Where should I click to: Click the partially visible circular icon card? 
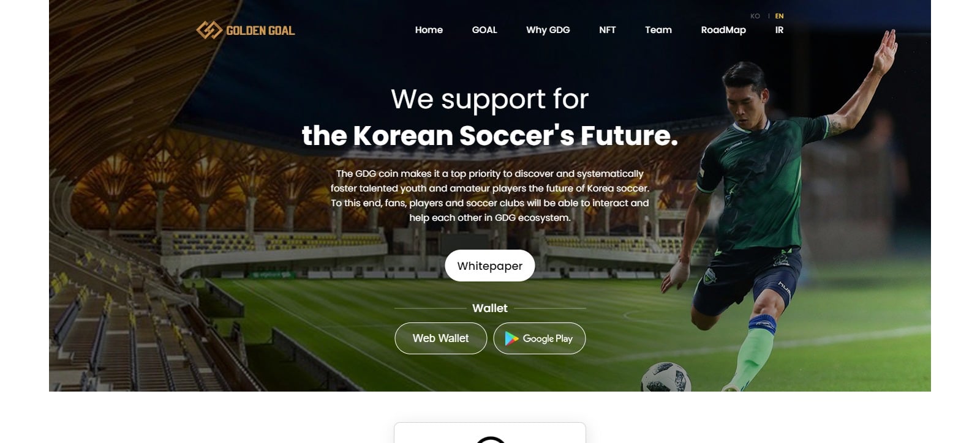click(x=490, y=433)
